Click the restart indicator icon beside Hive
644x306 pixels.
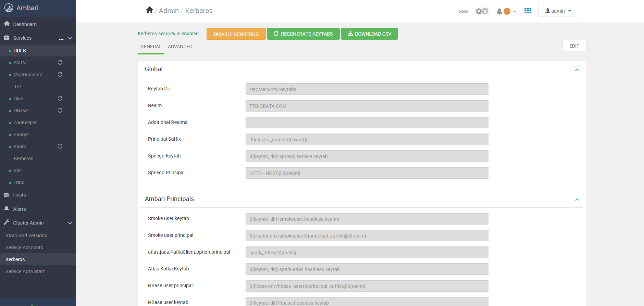(60, 98)
